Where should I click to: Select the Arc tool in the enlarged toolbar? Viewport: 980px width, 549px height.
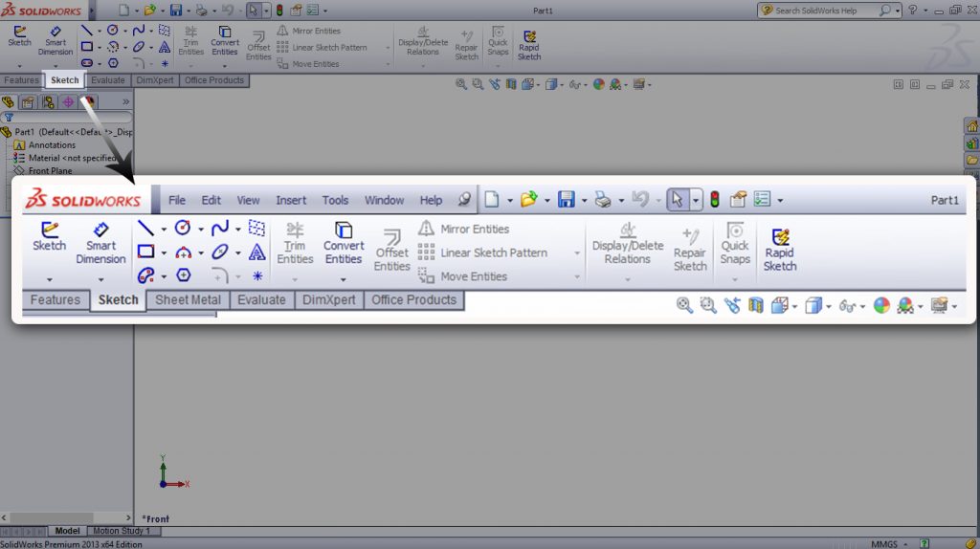183,252
